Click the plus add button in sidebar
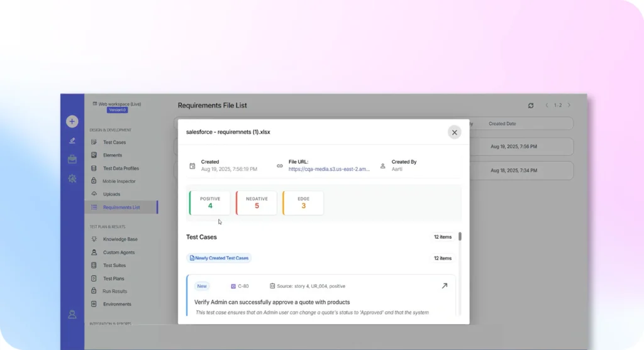Image resolution: width=644 pixels, height=350 pixels. pyautogui.click(x=72, y=121)
